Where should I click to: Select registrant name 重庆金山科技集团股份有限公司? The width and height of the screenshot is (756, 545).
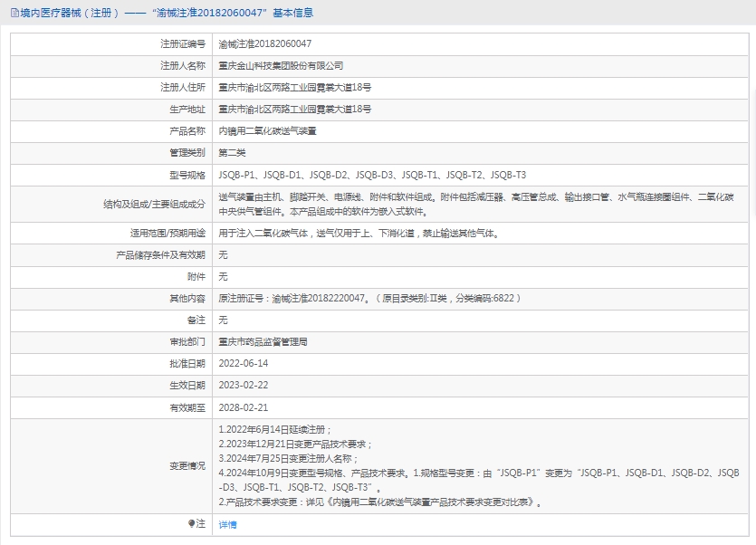tap(281, 65)
